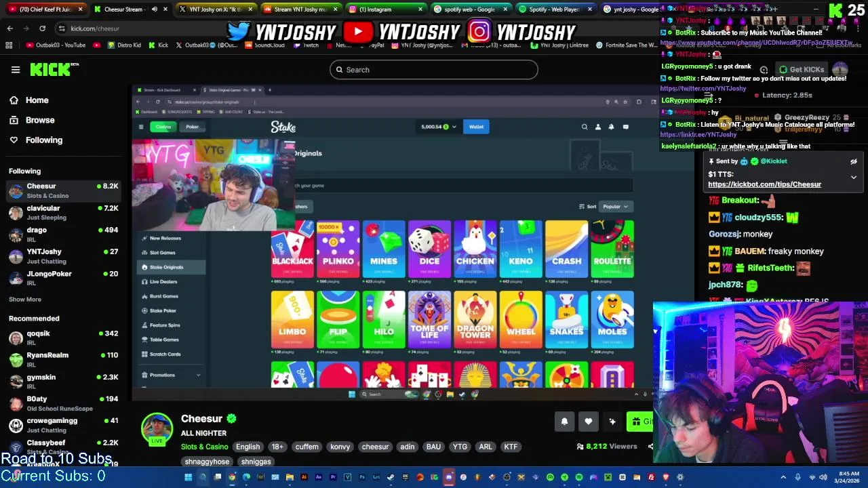Image resolution: width=868 pixels, height=488 pixels.
Task: Open Adobe After Effects from taskbar
Action: pos(319,477)
